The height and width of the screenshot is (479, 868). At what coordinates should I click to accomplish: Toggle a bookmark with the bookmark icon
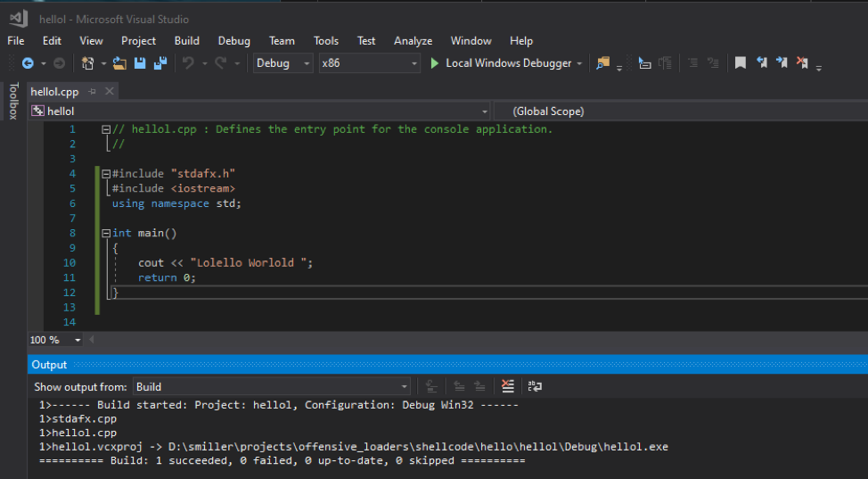point(741,63)
